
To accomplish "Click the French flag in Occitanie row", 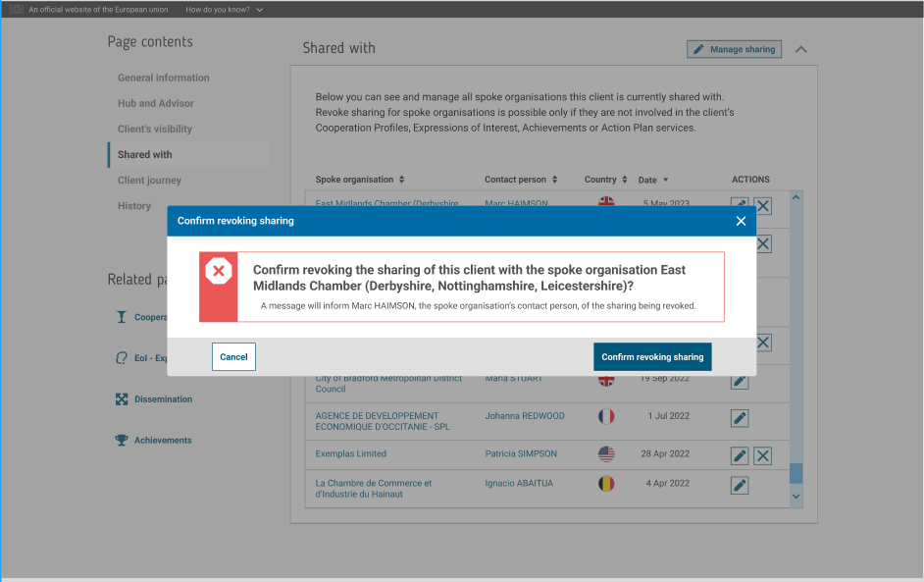I will (606, 416).
